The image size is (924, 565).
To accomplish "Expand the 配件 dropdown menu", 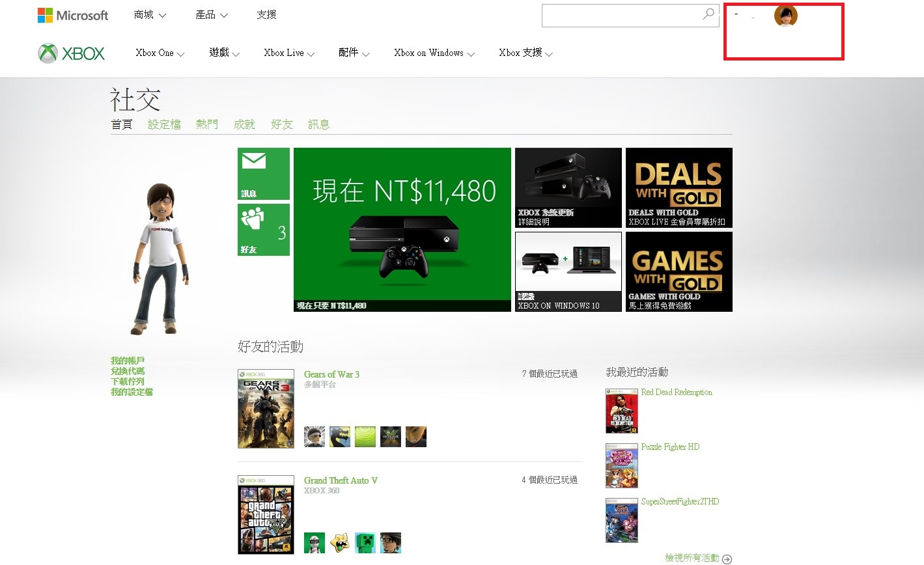I will point(354,53).
